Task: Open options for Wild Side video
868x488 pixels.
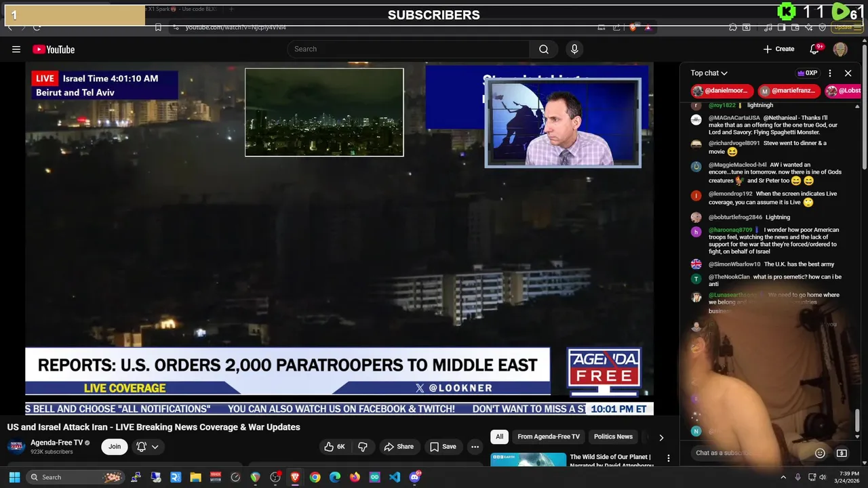Action: 669,458
